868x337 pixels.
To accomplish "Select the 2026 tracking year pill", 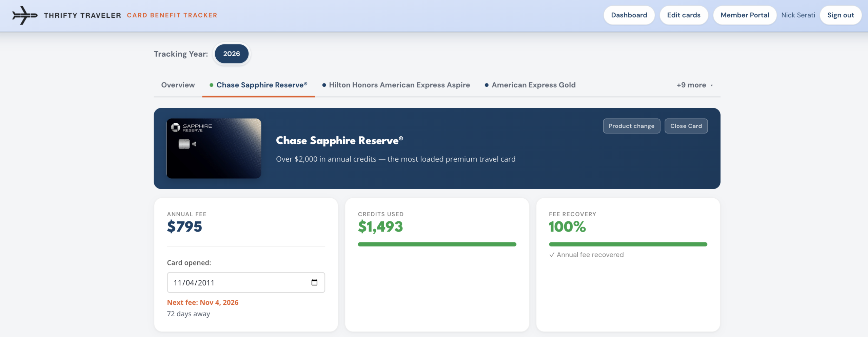I will [x=232, y=54].
